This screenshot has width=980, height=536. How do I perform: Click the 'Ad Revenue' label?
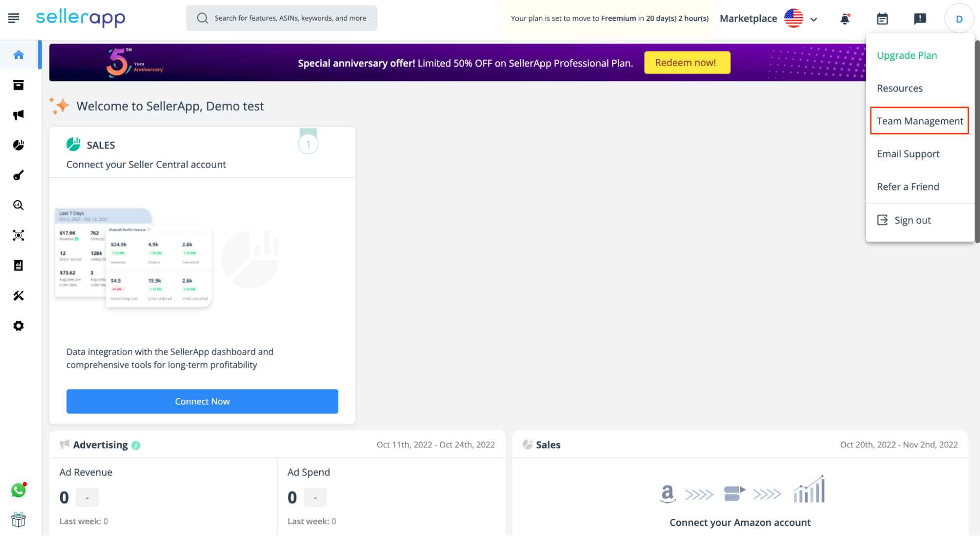click(x=86, y=472)
